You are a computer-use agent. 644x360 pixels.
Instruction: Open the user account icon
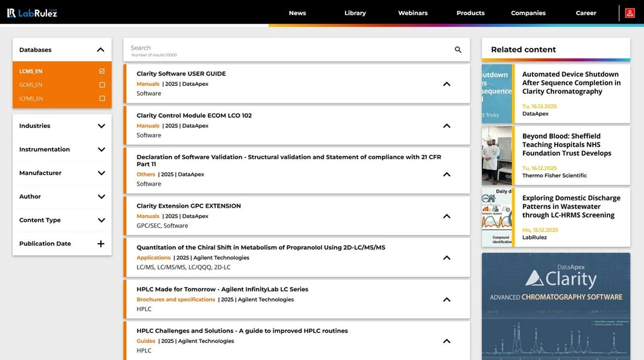[x=629, y=13]
